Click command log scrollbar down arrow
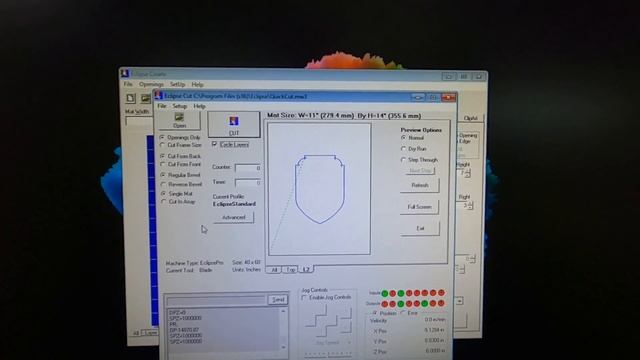This screenshot has width=640, height=360. [x=283, y=347]
